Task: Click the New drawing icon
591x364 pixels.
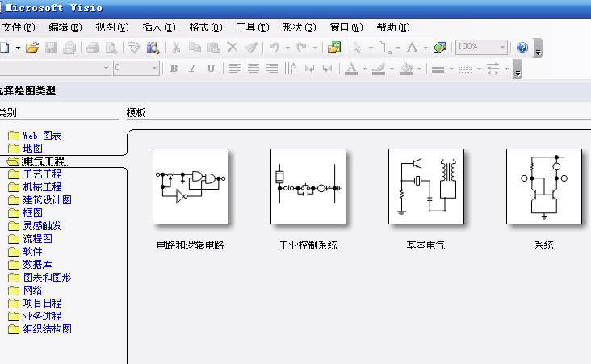Action: pos(5,48)
